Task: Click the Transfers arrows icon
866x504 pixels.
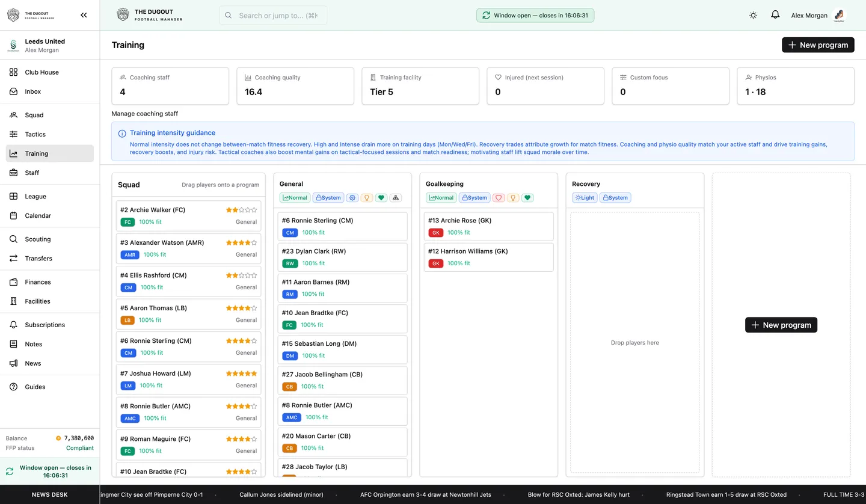Action: point(13,258)
